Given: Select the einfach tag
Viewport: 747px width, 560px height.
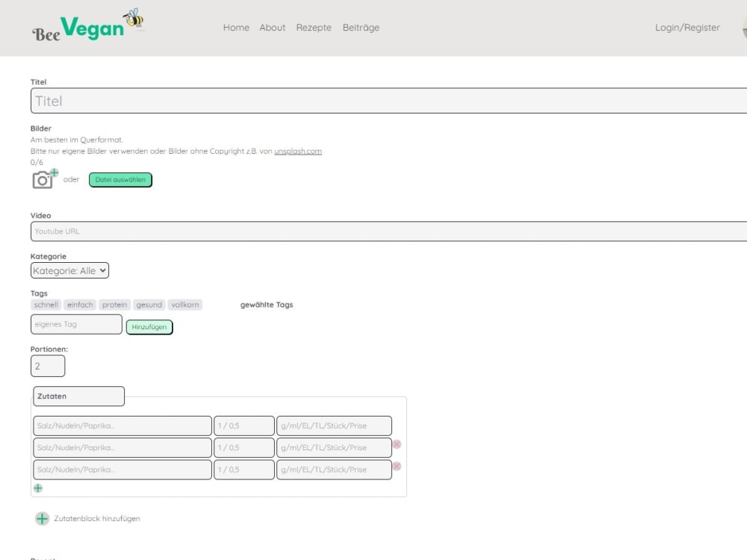Looking at the screenshot, I should (x=80, y=305).
